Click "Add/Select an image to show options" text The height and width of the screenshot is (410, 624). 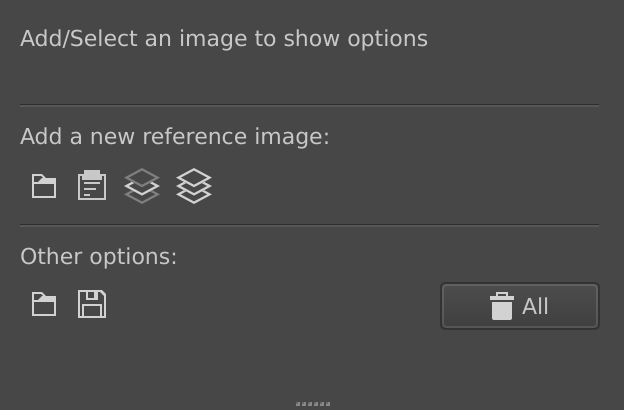click(224, 39)
